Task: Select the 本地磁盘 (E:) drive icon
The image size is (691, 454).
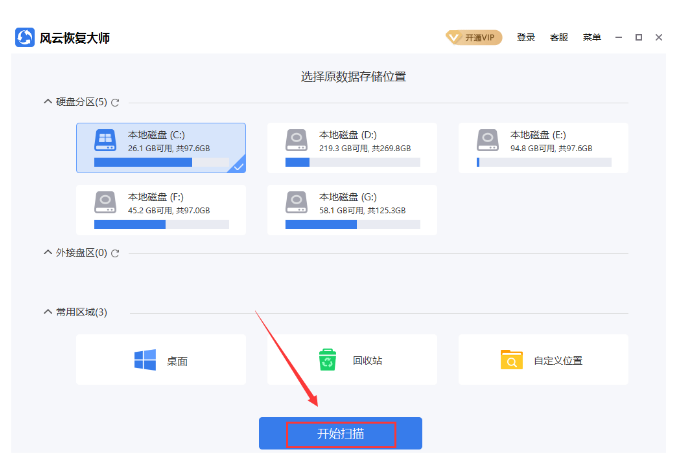Action: click(488, 140)
